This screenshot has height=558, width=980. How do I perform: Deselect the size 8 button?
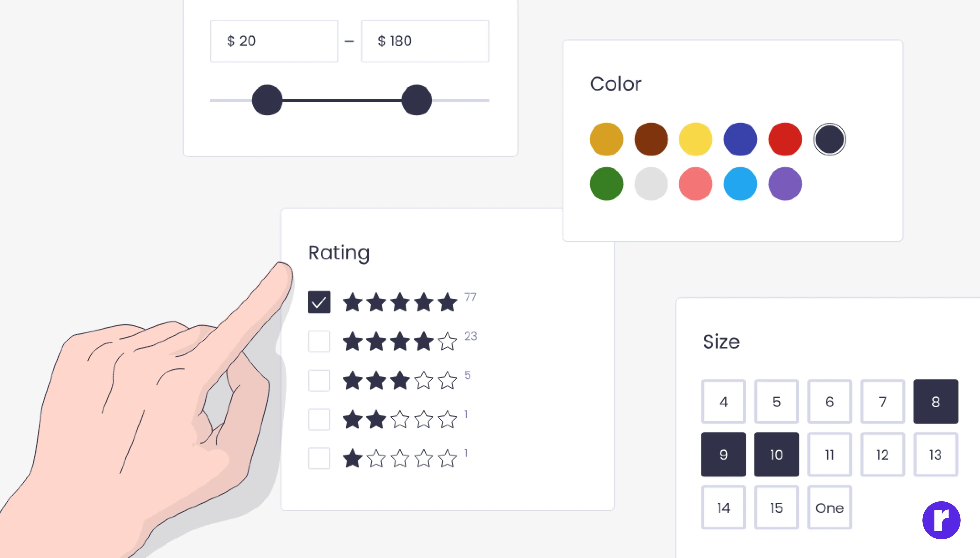coord(935,402)
